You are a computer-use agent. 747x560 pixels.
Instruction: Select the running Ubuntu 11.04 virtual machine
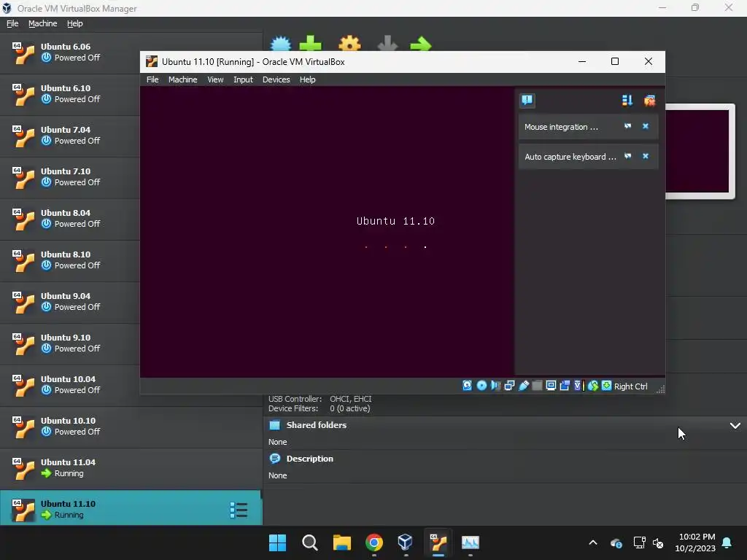(131, 468)
